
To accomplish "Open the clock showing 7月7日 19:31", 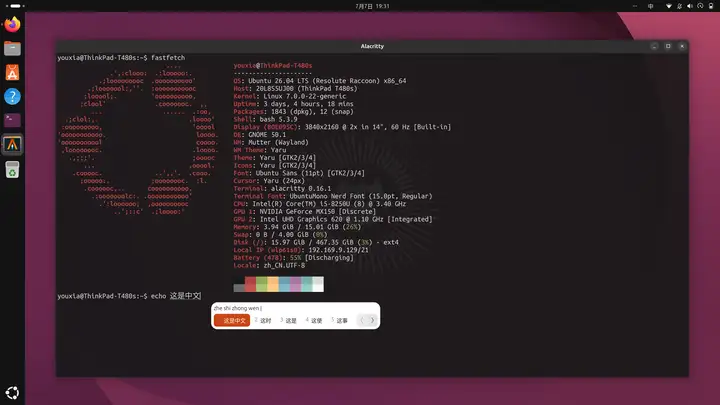I will click(372, 6).
